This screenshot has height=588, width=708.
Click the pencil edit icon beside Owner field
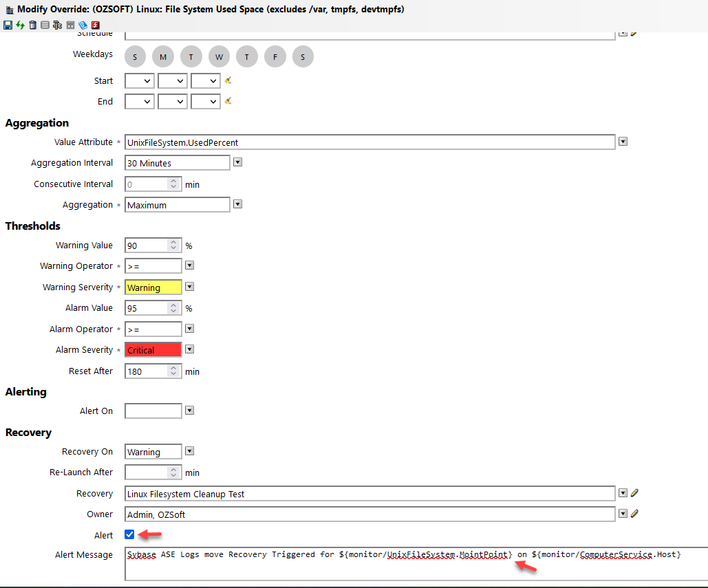pos(634,514)
